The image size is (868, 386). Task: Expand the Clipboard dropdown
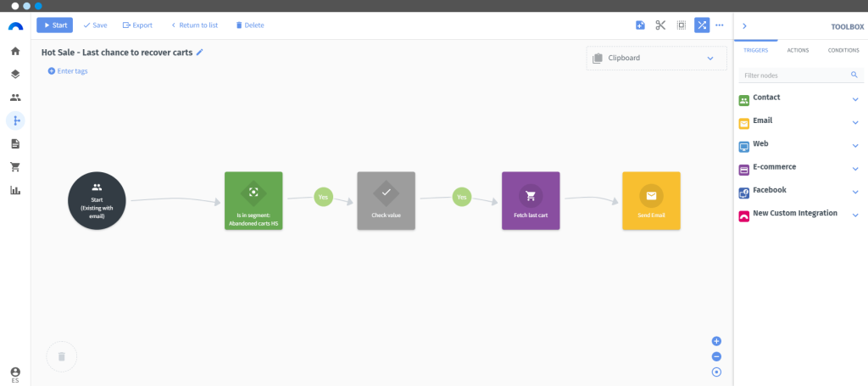pos(710,59)
